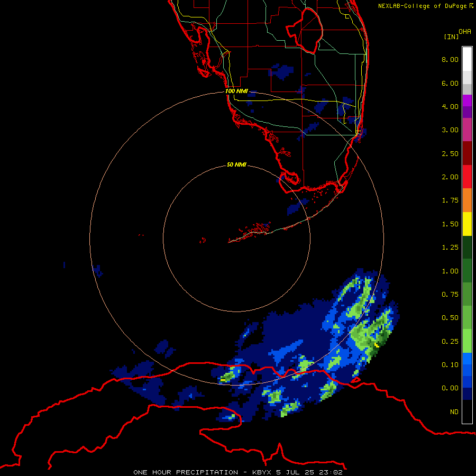This screenshot has width=476, height=476.
Task: Click the 3.00 legend value
Action: [450, 130]
